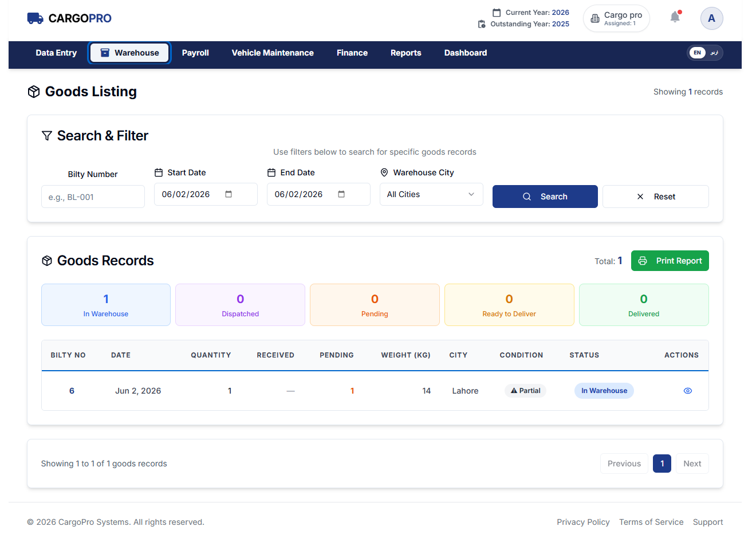Click the filter funnel icon beside Search & Filter
This screenshot has height=538, width=756.
[47, 136]
